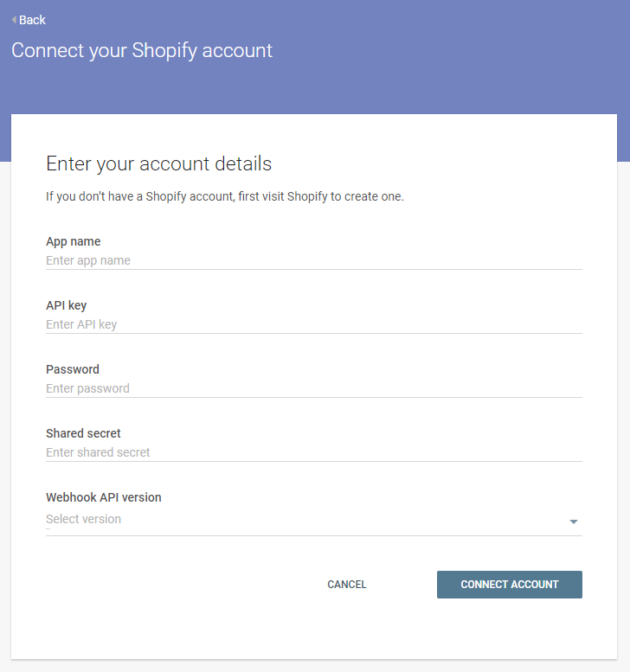This screenshot has width=630, height=672.
Task: Go back using the Back link text
Action: (x=32, y=20)
